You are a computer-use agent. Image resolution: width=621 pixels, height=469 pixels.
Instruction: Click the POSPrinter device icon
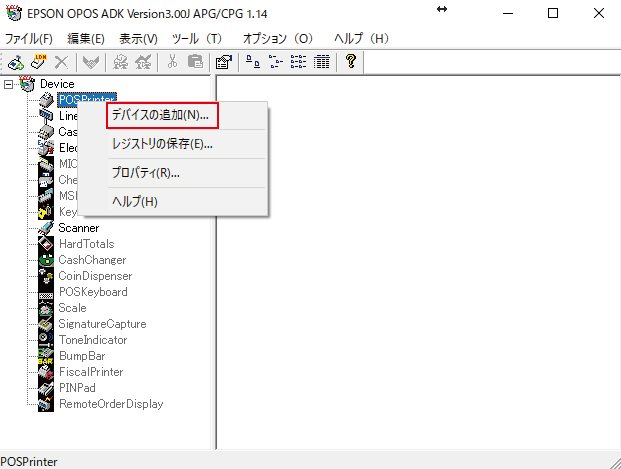coord(46,100)
